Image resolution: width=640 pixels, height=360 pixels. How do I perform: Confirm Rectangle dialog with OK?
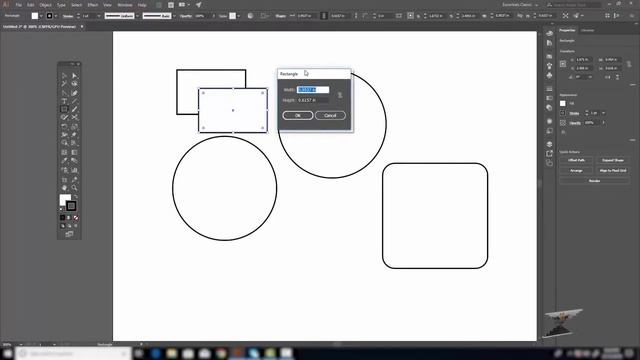click(x=298, y=116)
